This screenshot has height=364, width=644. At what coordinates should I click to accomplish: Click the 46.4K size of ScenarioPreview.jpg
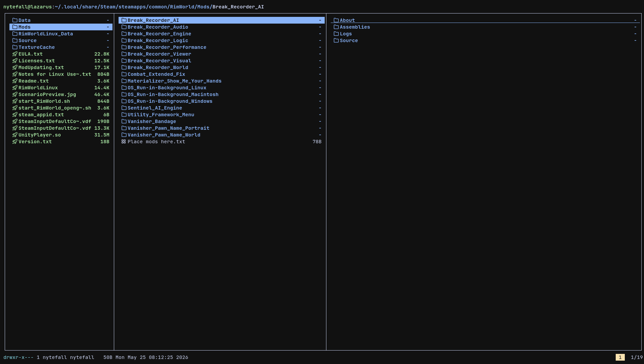[102, 94]
